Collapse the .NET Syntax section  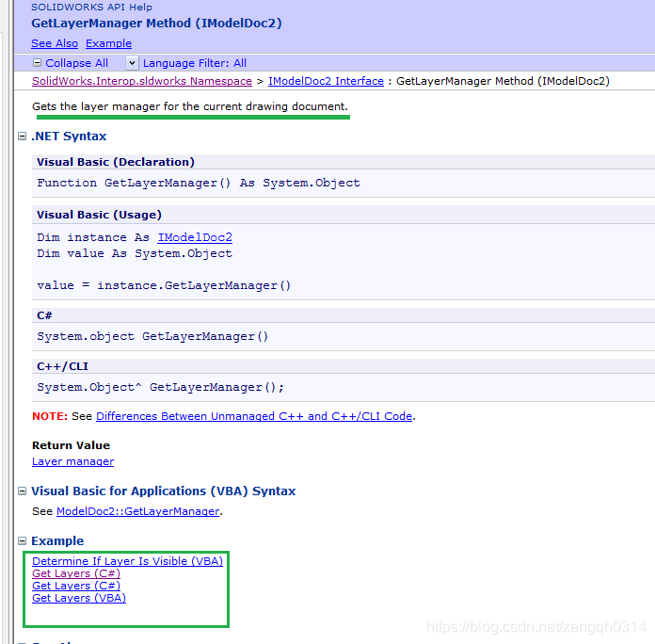(x=23, y=137)
